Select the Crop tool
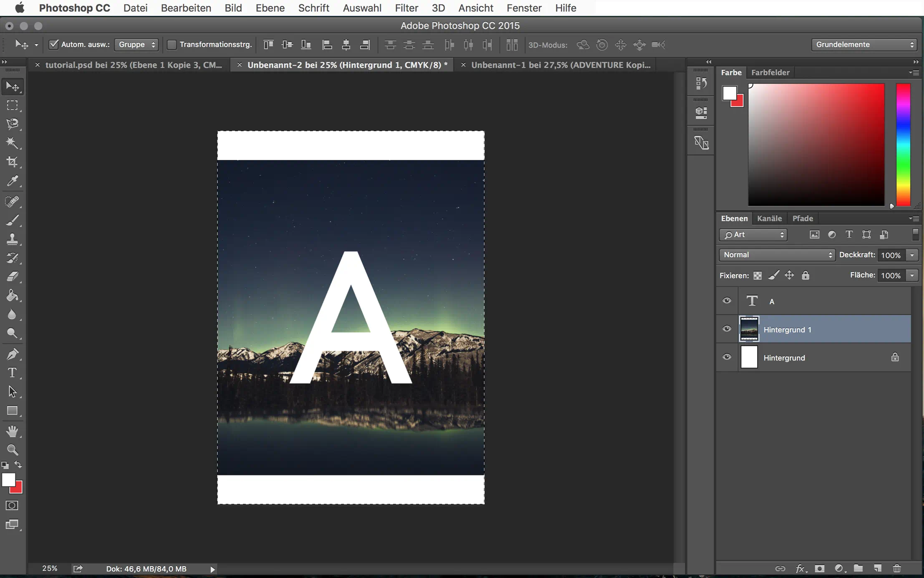 [x=12, y=162]
